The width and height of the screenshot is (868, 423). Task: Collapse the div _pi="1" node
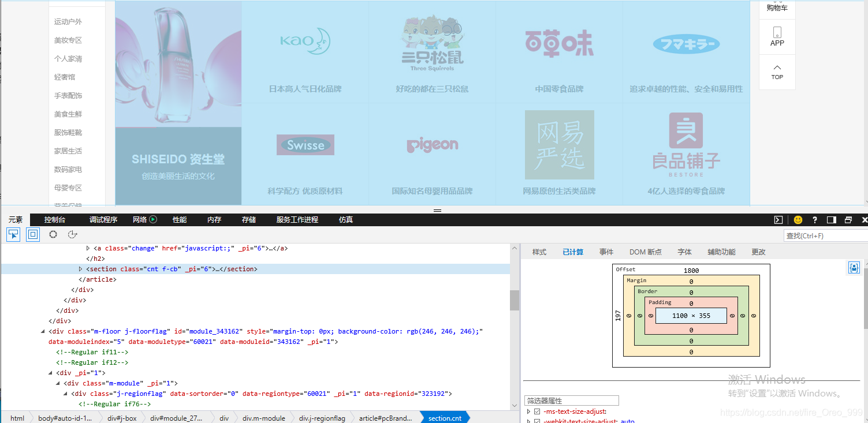50,373
